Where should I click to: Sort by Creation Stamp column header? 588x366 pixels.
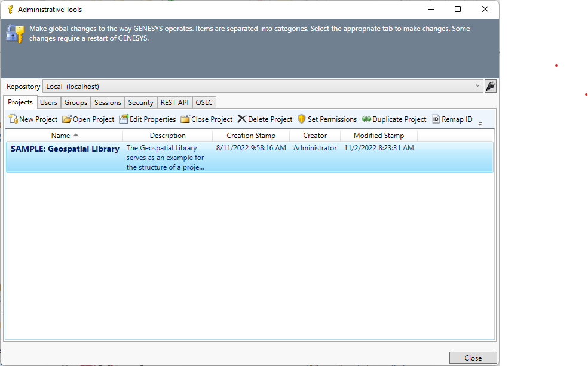(251, 136)
